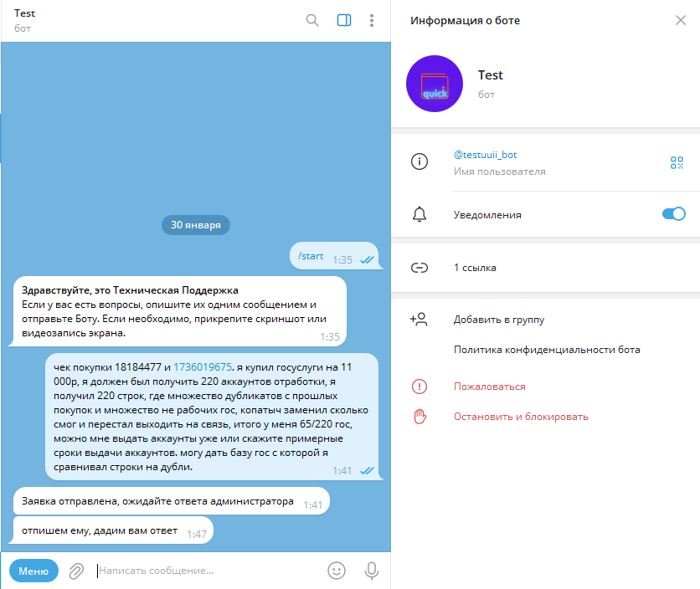Click the @testuuii_bot username link
This screenshot has width=700, height=589.
point(485,155)
